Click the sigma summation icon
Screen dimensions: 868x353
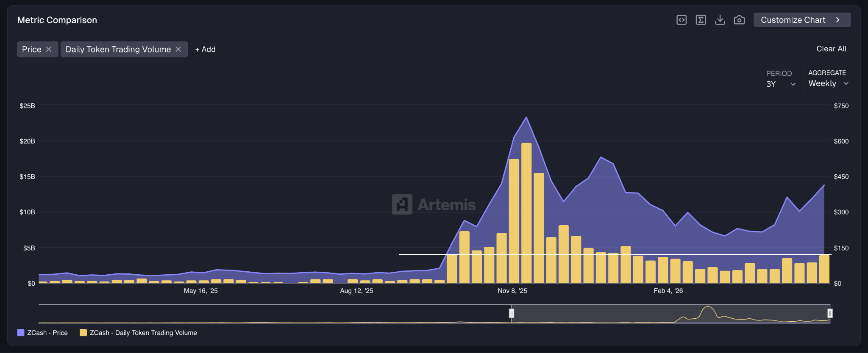pyautogui.click(x=701, y=20)
